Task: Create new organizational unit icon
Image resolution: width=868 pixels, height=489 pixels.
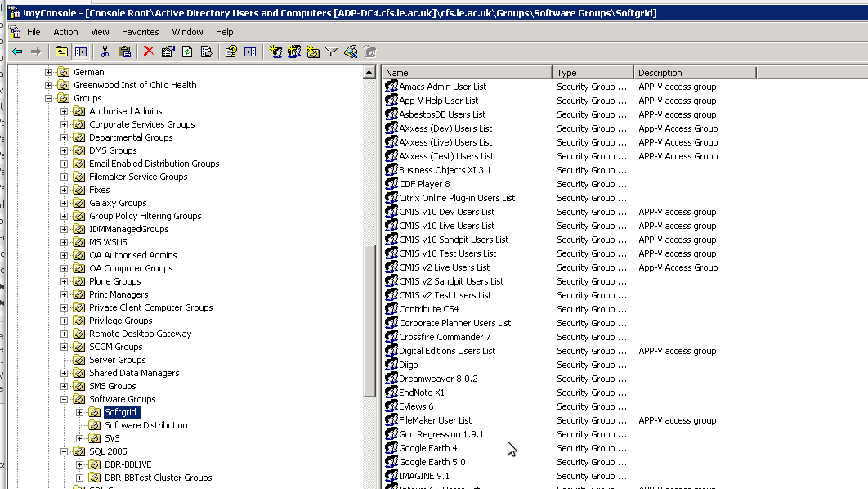Action: click(313, 52)
